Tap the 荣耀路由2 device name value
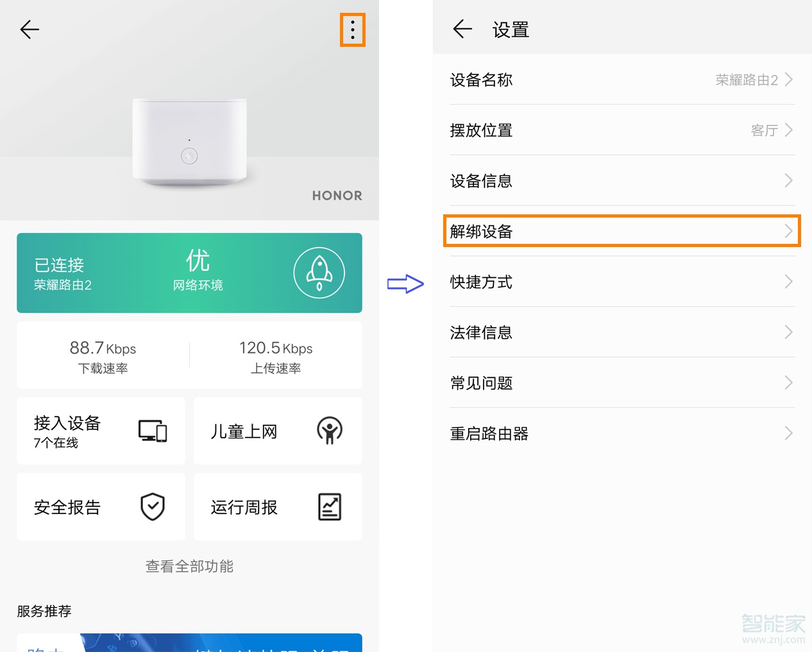This screenshot has height=652, width=812. (747, 80)
